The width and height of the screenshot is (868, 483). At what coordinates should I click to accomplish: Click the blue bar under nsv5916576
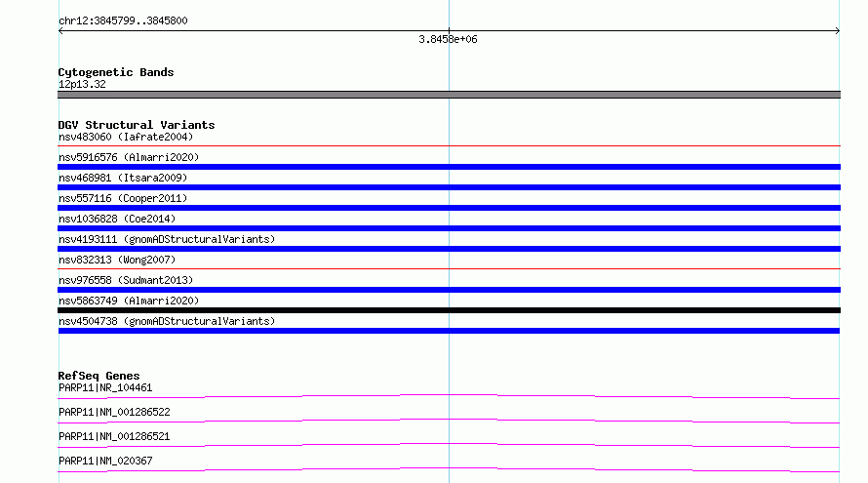[x=449, y=167]
